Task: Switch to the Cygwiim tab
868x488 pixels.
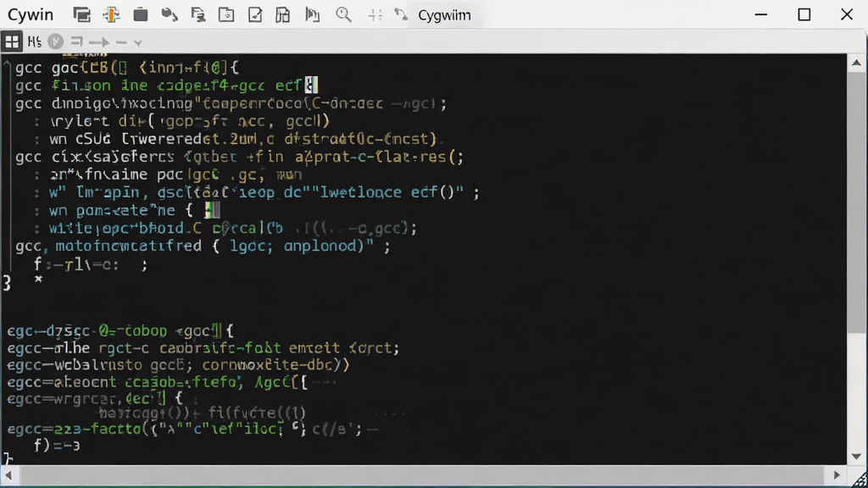Action: click(444, 15)
